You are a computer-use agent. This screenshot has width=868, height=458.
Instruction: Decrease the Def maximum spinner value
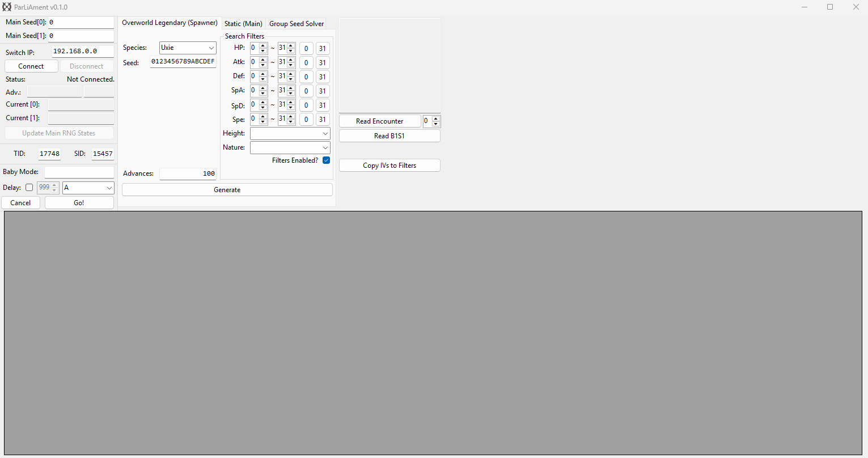tap(291, 79)
